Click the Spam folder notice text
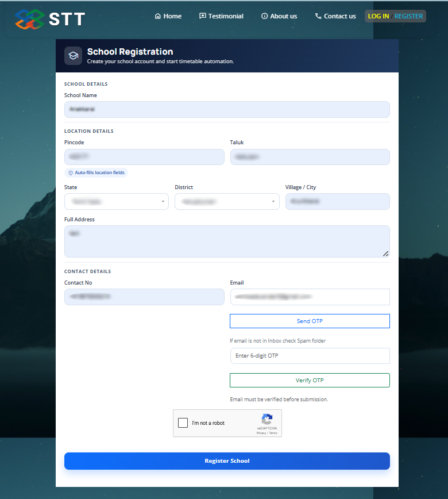 [x=277, y=341]
